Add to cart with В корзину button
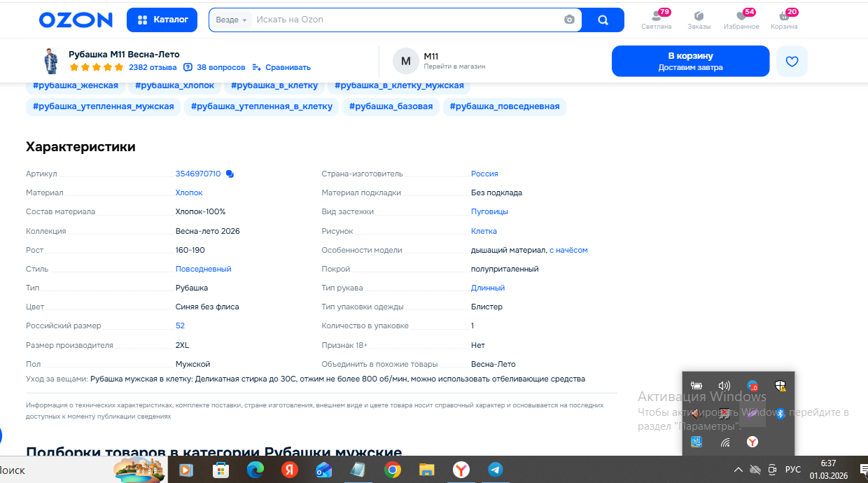Viewport: 868px width, 483px height. 690,61
